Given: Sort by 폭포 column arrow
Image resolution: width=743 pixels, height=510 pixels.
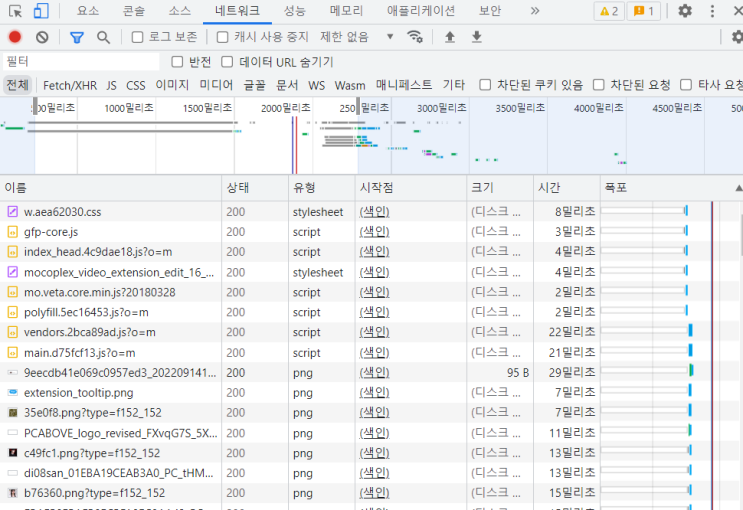Looking at the screenshot, I should (739, 188).
